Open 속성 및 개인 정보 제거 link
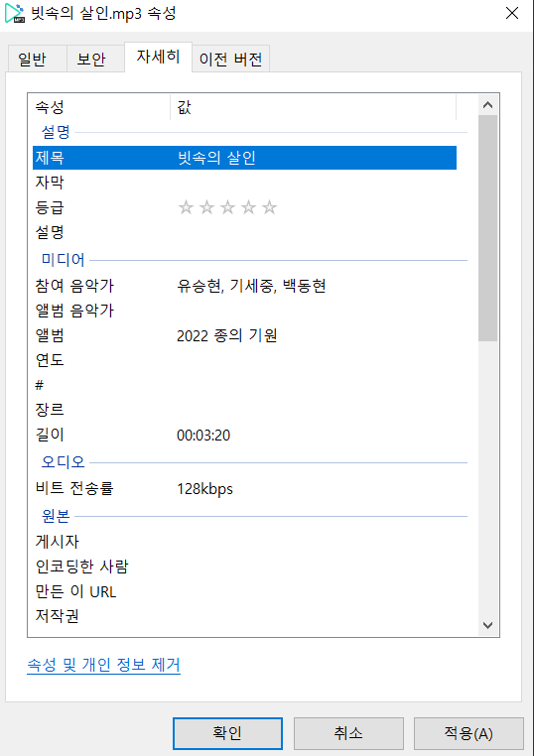 (103, 665)
